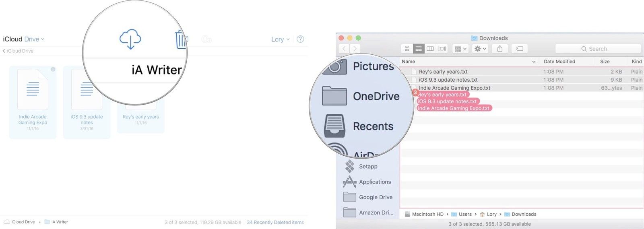Click the Finder Search field
Viewport: 644px width, 229px height.
pyautogui.click(x=598, y=49)
